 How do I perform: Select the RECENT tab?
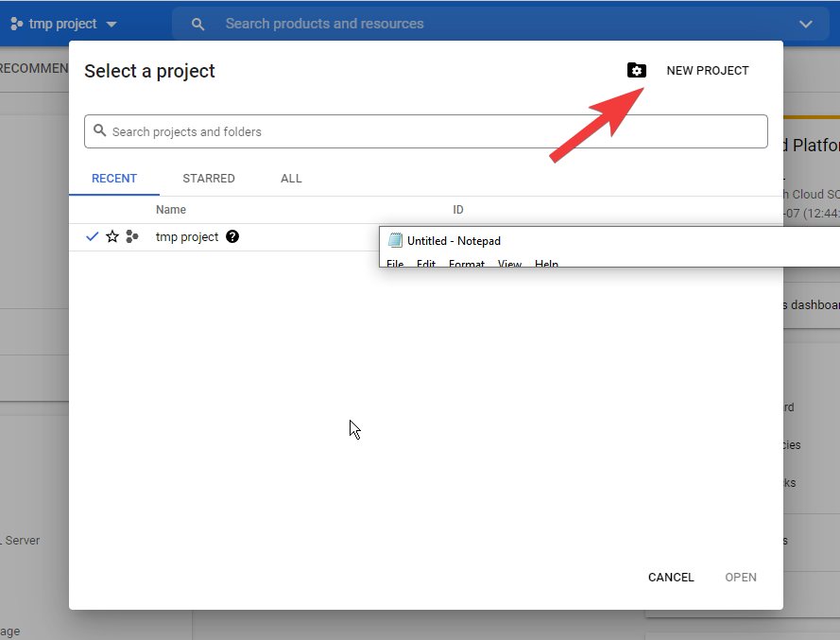[x=114, y=179]
